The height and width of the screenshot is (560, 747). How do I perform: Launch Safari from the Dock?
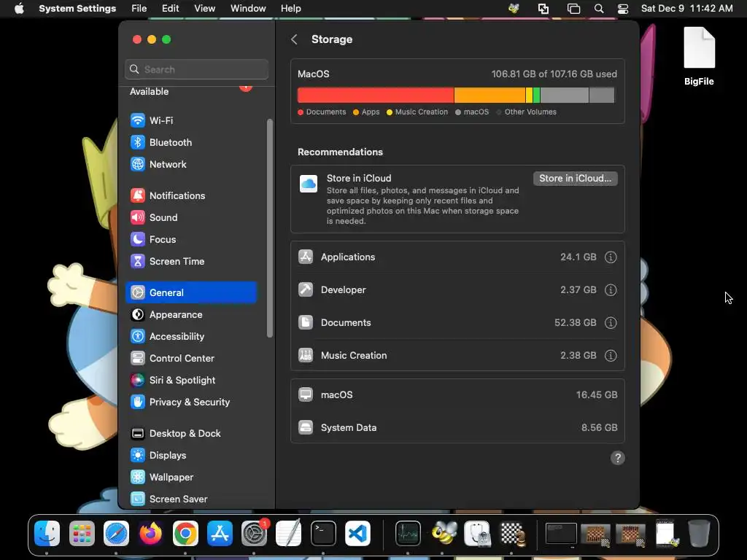pyautogui.click(x=116, y=533)
